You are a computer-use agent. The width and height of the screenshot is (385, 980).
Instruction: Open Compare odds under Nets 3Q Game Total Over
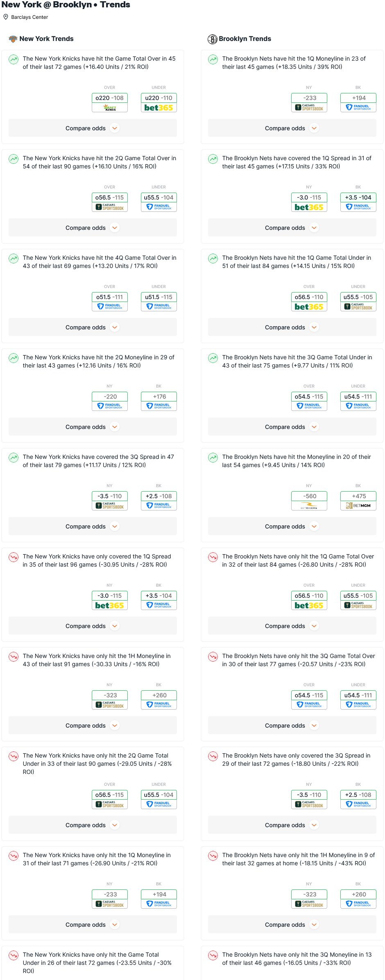292,726
